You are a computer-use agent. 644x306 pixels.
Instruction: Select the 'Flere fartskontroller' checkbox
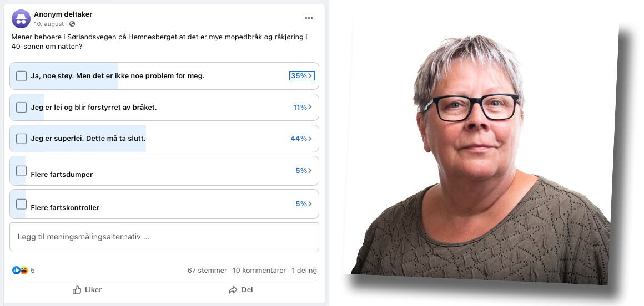(x=21, y=204)
